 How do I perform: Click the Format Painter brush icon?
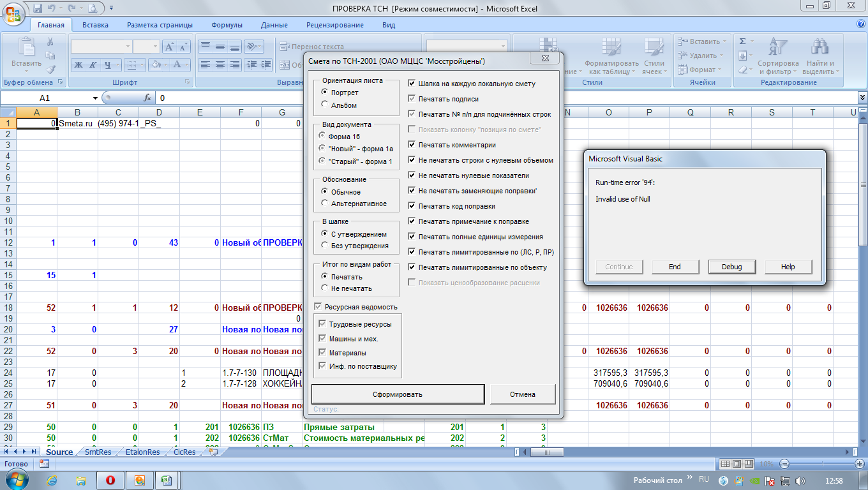point(50,70)
